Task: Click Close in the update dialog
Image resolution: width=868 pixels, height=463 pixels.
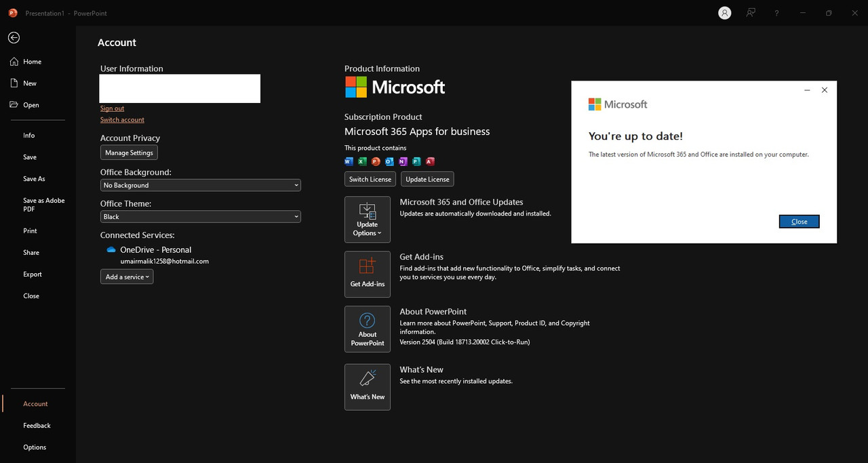Action: tap(800, 222)
